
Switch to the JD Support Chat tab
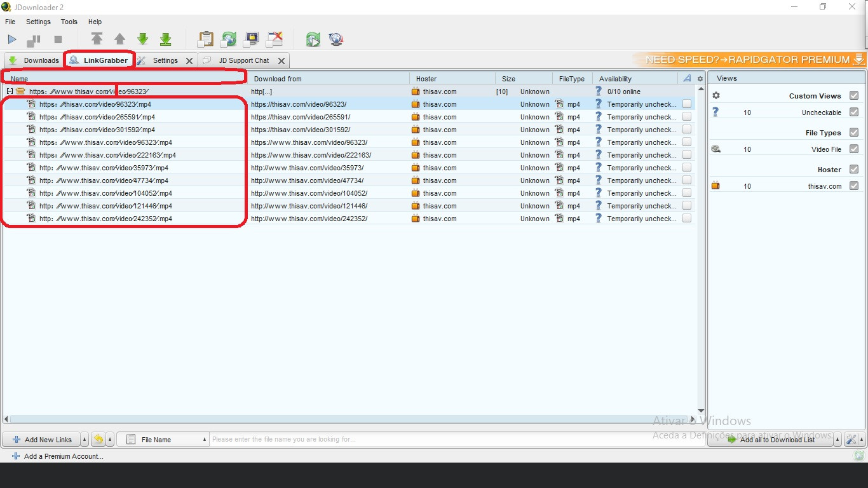point(244,60)
